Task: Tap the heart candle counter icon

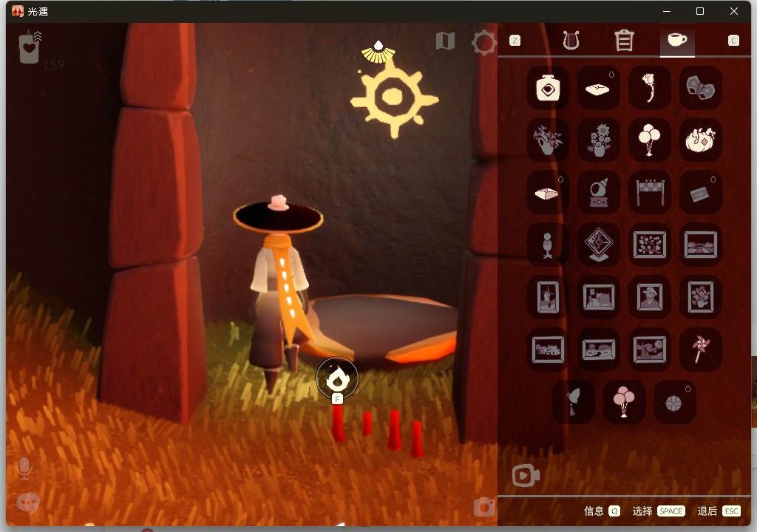Action: pos(30,47)
